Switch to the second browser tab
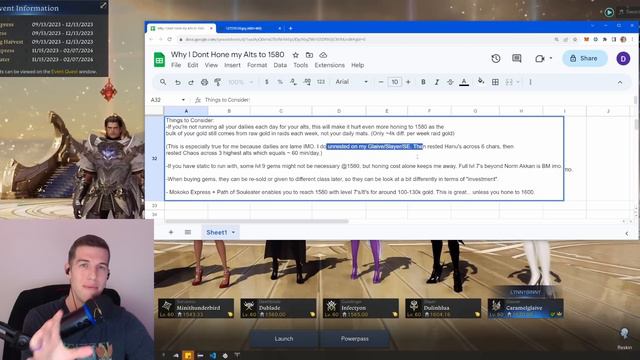The width and height of the screenshot is (640, 360). pyautogui.click(x=251, y=29)
